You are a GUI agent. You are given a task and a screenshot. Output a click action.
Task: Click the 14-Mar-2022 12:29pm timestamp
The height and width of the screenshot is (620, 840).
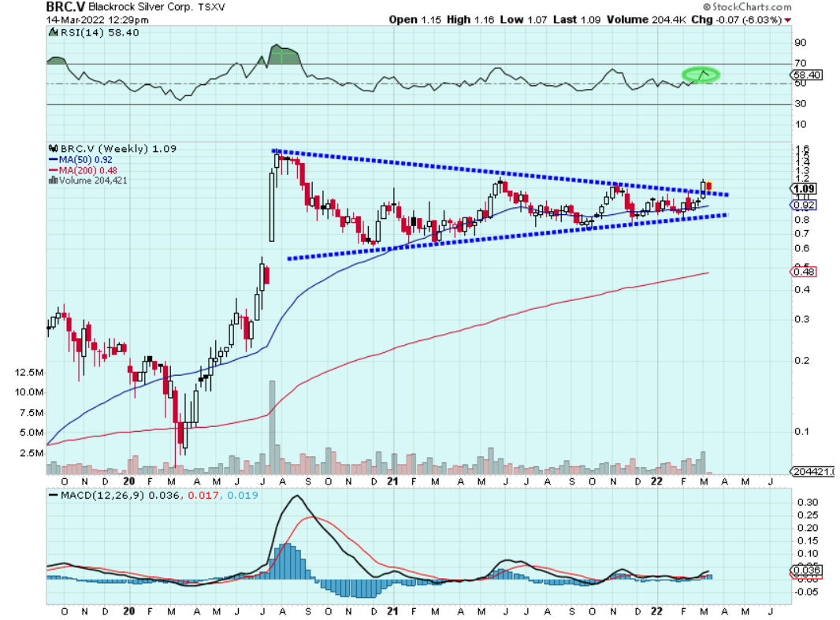(98, 20)
